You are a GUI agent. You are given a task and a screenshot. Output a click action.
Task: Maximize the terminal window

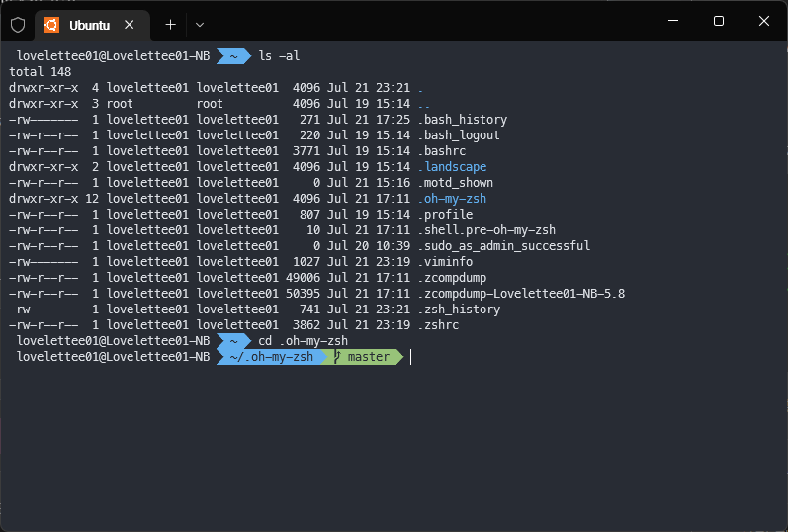pos(719,21)
